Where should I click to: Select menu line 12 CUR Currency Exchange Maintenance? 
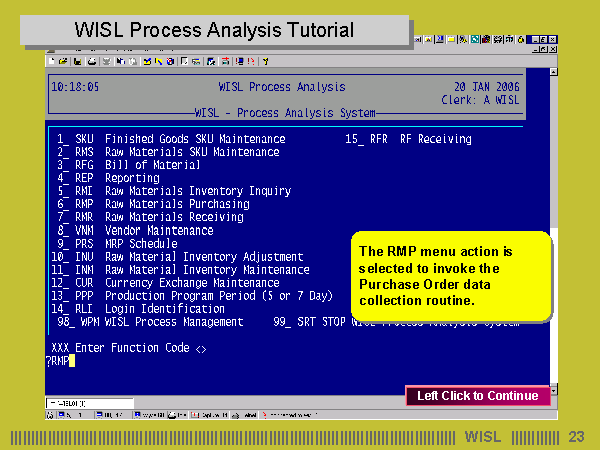pyautogui.click(x=165, y=283)
